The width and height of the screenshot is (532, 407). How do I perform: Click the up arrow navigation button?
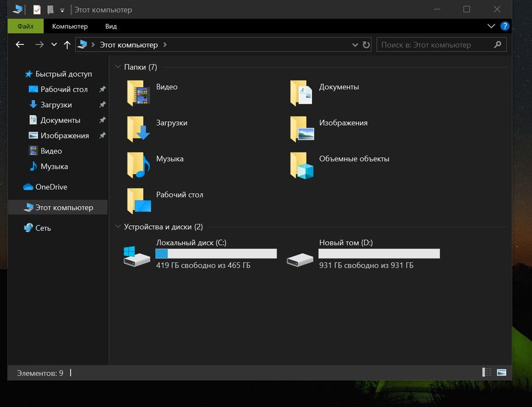[67, 45]
